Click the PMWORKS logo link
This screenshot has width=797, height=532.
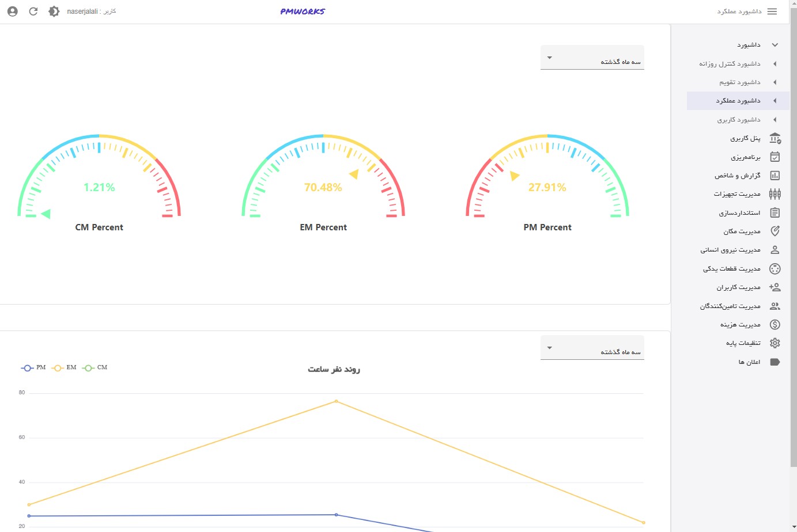pyautogui.click(x=303, y=12)
